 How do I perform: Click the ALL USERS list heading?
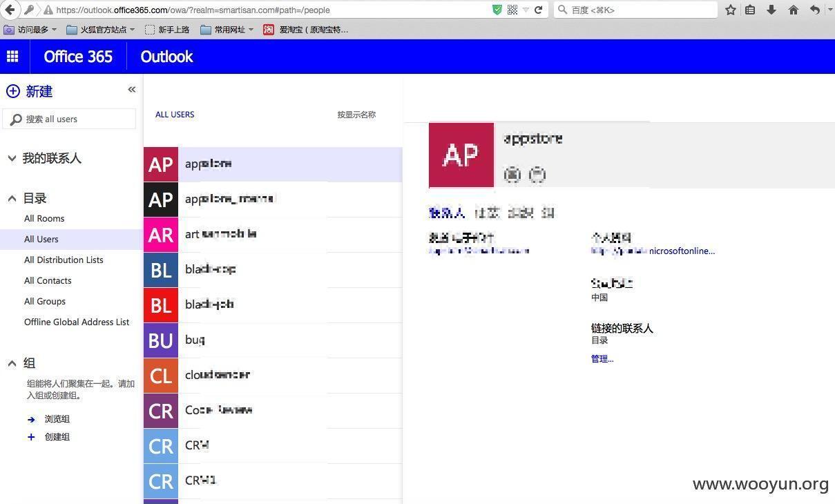[x=175, y=115]
